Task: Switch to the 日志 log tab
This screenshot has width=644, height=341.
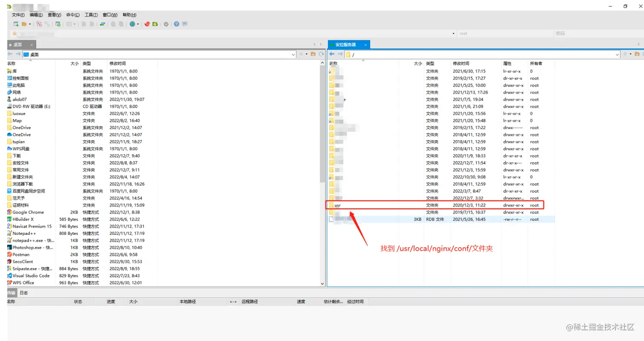Action: click(x=24, y=293)
